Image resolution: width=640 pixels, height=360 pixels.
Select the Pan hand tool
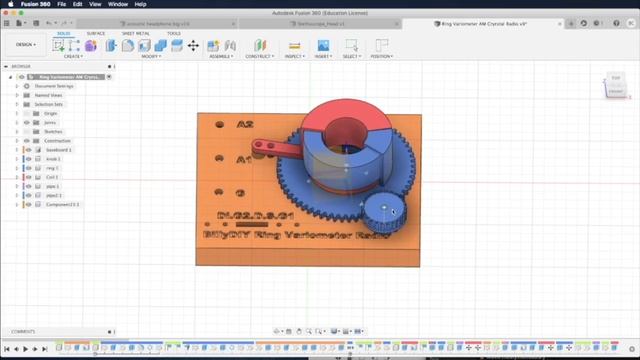299,331
